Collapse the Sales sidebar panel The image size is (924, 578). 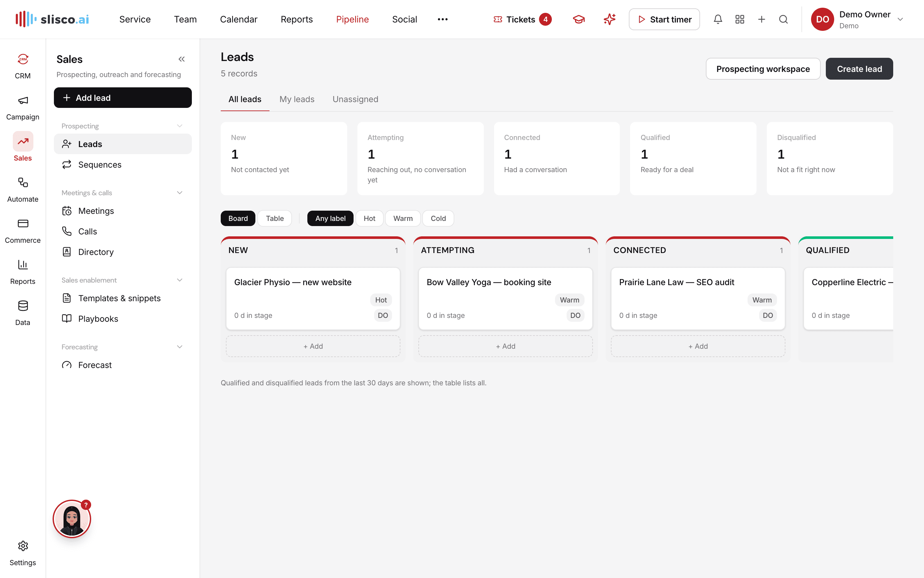coord(182,59)
